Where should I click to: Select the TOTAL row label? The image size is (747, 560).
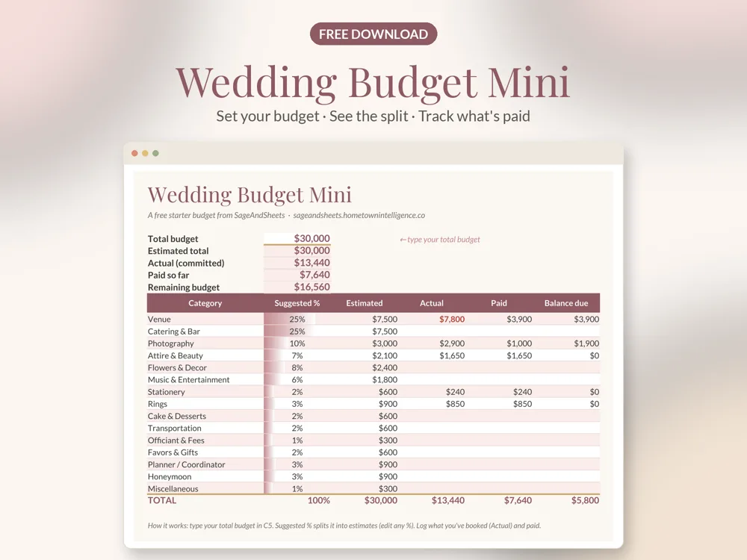(162, 500)
